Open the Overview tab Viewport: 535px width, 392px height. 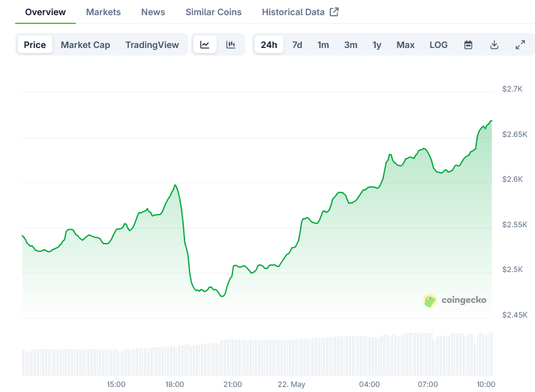coord(45,12)
